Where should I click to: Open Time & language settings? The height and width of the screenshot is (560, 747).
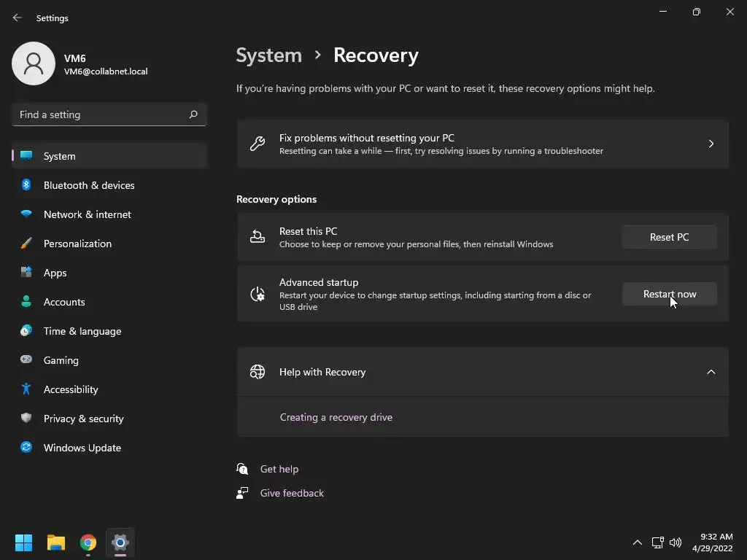(x=82, y=331)
